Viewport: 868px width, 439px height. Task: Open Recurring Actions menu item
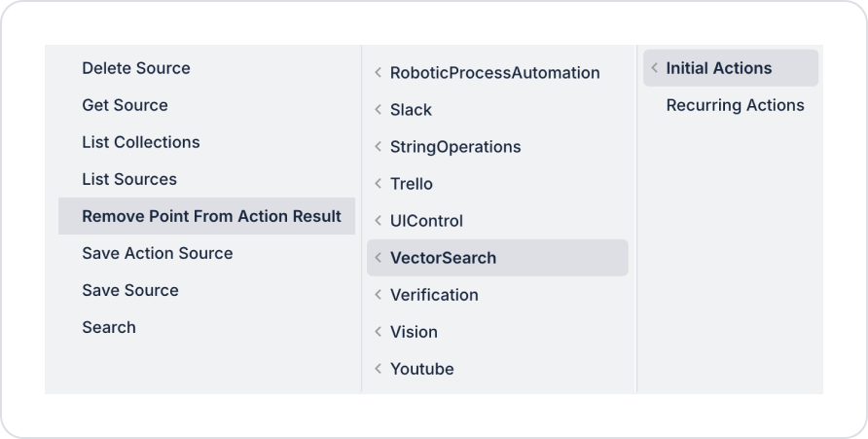(x=735, y=105)
